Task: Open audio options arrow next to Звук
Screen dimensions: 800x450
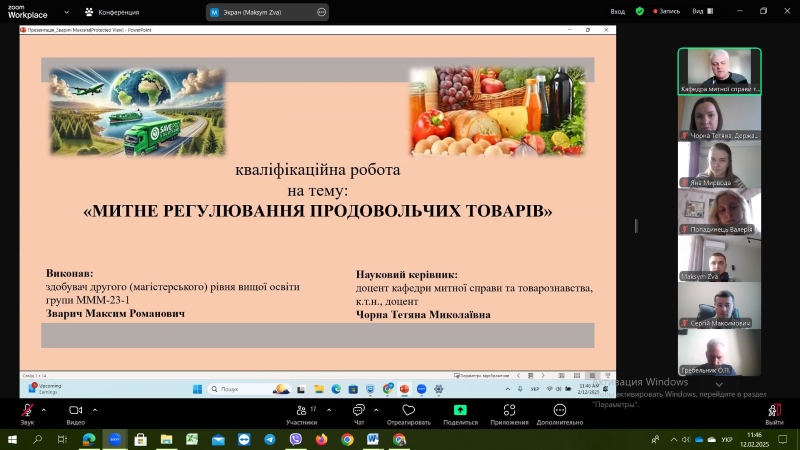Action: [44, 410]
